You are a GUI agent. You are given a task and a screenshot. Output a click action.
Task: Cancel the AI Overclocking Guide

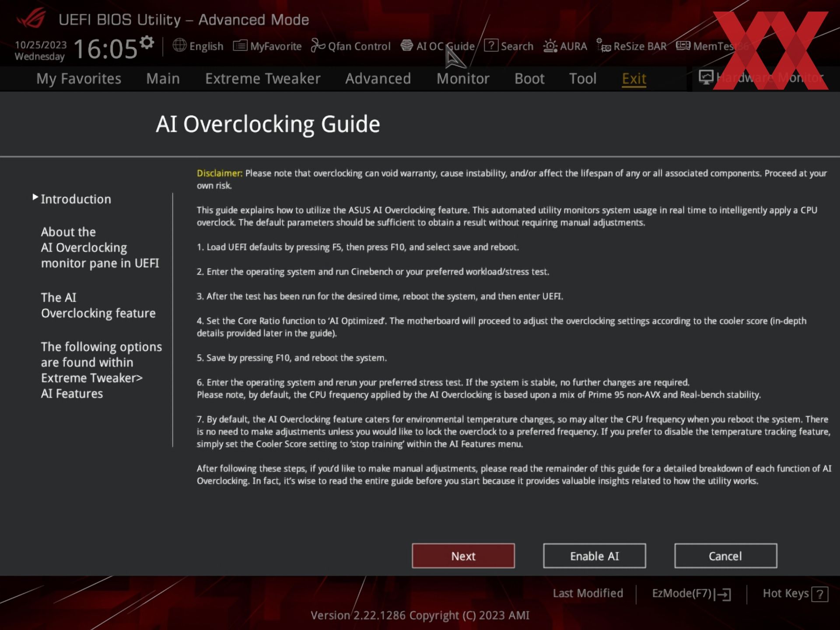pyautogui.click(x=725, y=556)
